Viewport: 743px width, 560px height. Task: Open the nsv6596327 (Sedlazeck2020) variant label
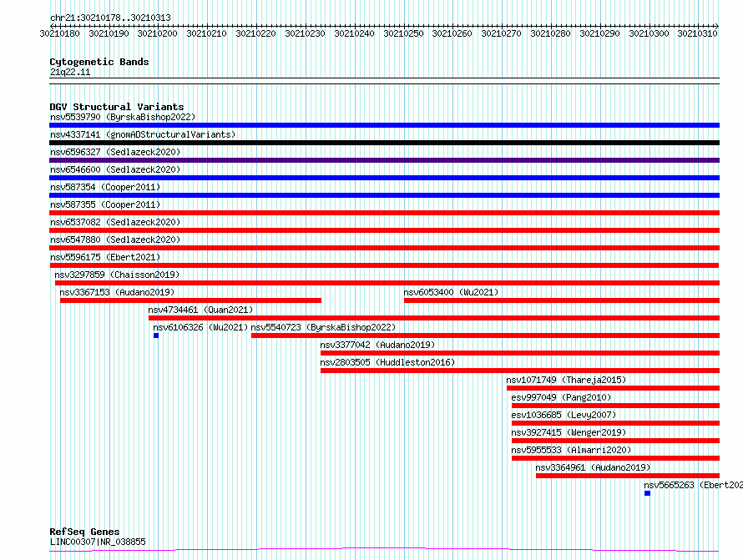(115, 152)
